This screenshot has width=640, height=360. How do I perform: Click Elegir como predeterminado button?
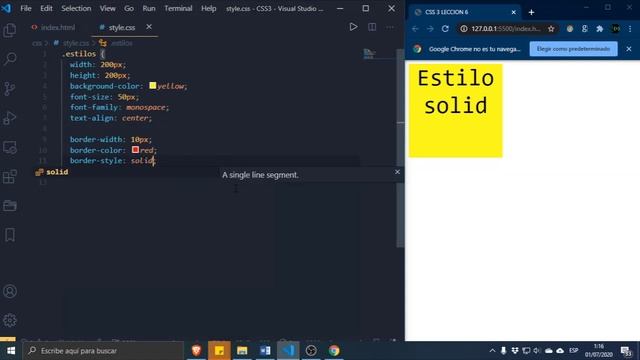coord(573,49)
